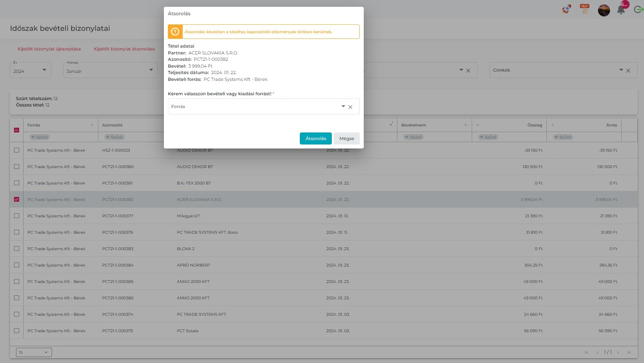This screenshot has width=644, height=363.
Task: Open the HELP icon
Action: pos(584,9)
